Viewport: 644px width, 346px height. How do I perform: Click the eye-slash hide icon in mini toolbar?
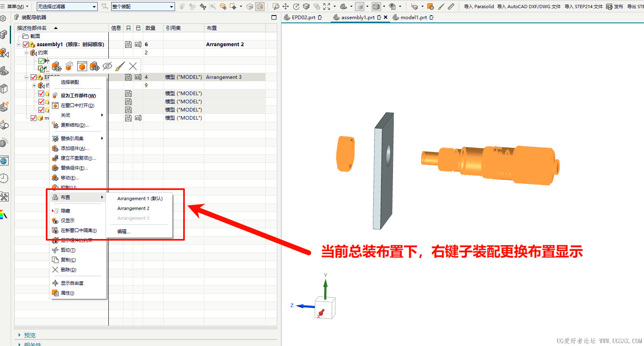coord(107,66)
